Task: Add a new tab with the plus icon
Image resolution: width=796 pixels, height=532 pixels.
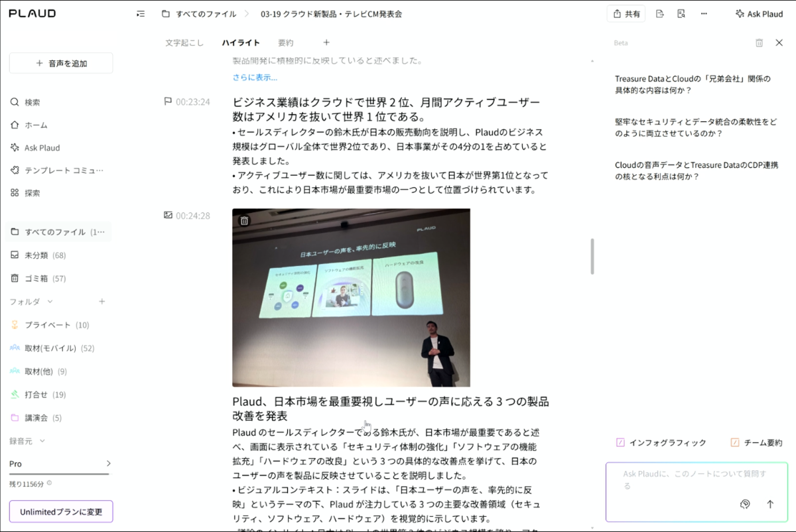Action: (326, 42)
